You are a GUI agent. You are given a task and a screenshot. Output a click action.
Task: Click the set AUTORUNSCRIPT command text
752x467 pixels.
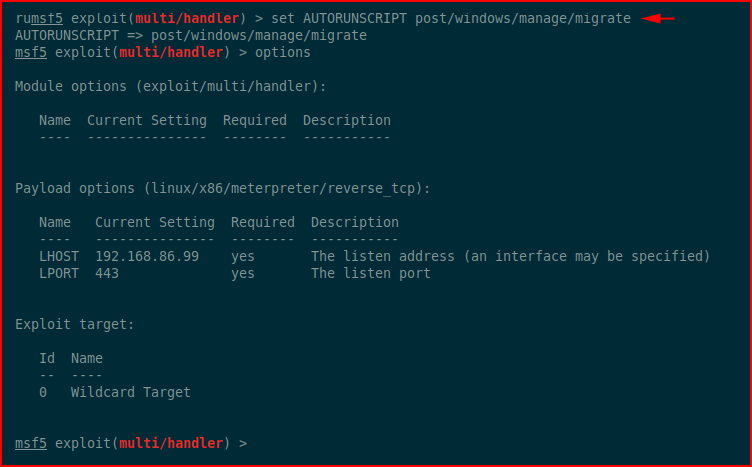pos(451,19)
